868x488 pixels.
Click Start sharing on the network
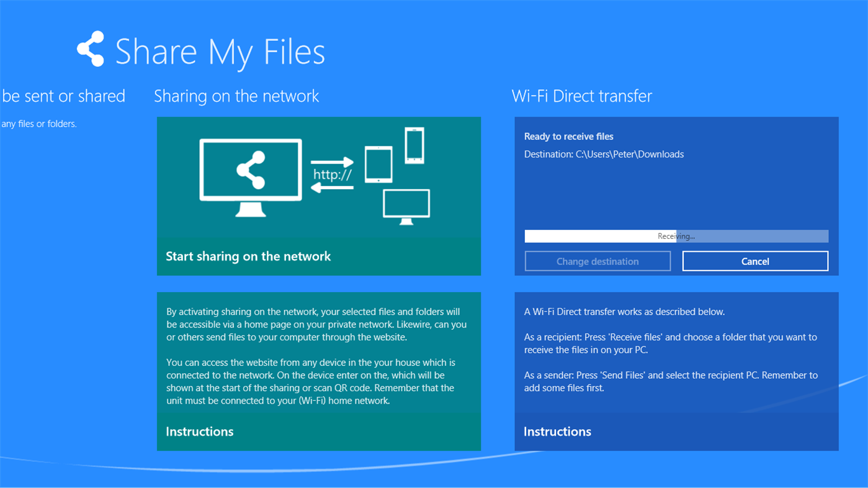pyautogui.click(x=248, y=256)
